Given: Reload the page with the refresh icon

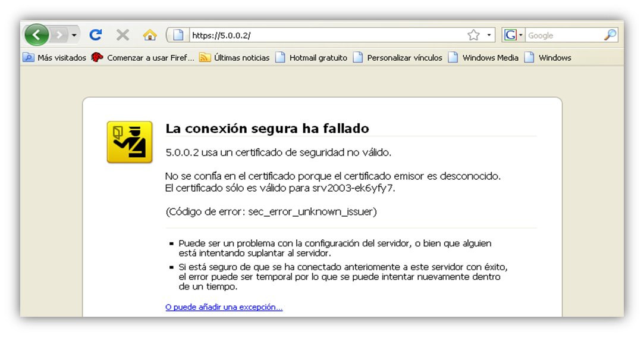Looking at the screenshot, I should point(96,35).
